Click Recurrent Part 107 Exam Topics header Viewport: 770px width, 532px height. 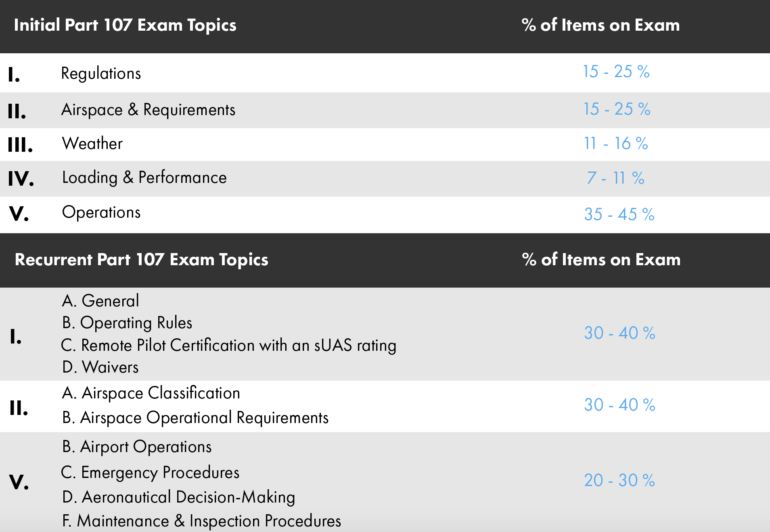(141, 260)
